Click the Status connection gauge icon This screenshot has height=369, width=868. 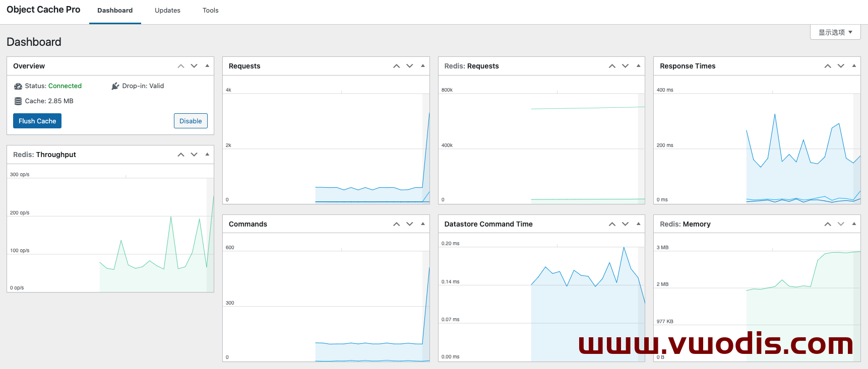point(18,86)
